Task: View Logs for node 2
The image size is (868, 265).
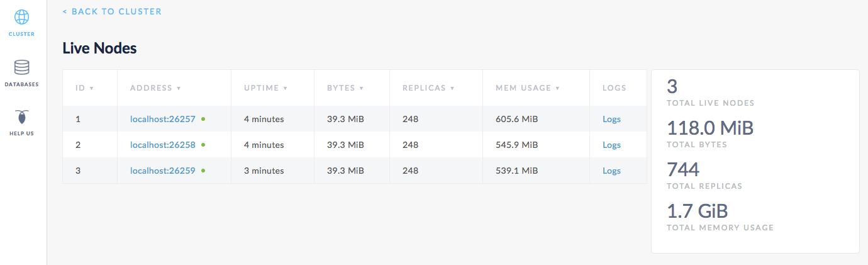Action: 611,145
